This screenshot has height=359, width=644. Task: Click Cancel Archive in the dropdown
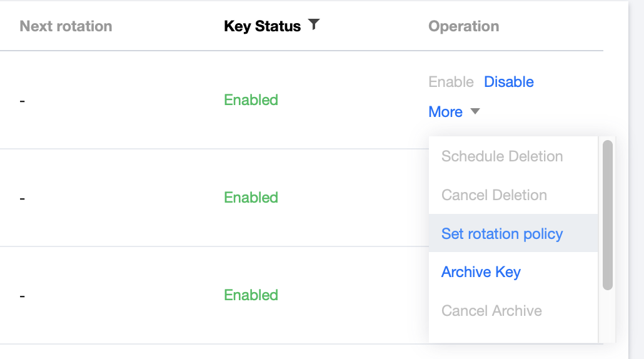click(491, 311)
